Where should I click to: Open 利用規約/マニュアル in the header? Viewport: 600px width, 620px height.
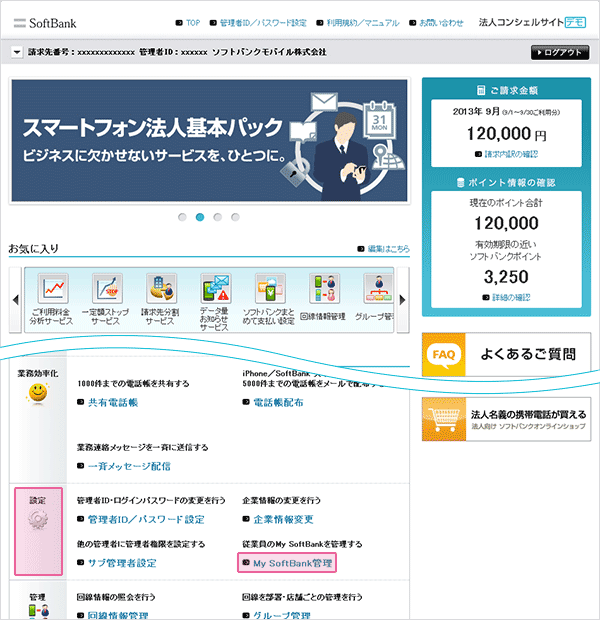(x=355, y=22)
